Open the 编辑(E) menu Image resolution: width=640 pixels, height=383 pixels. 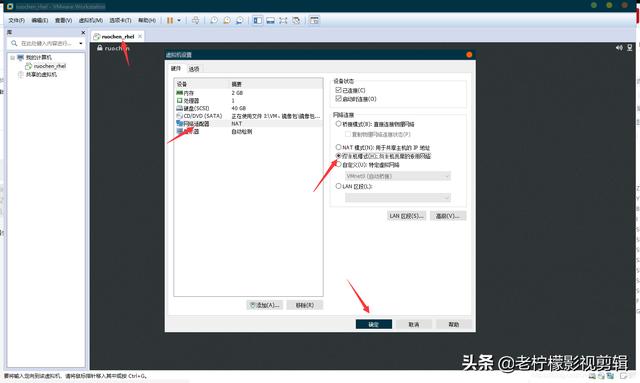40,20
